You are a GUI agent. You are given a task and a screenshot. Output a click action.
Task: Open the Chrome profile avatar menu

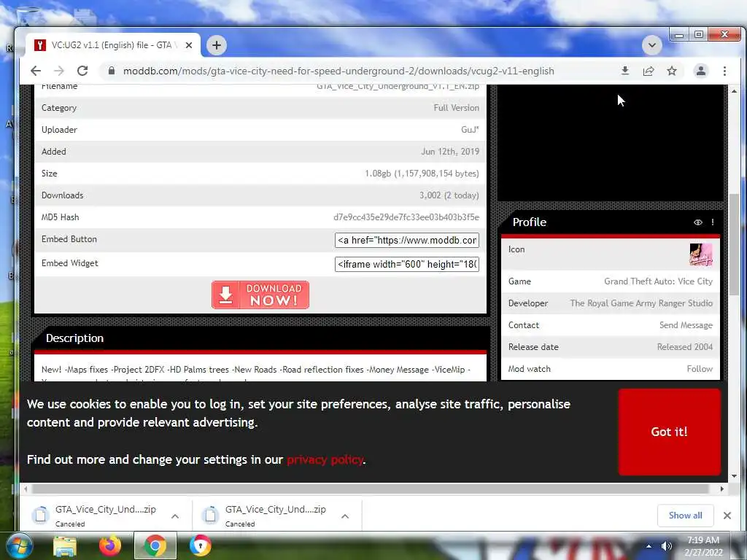701,71
